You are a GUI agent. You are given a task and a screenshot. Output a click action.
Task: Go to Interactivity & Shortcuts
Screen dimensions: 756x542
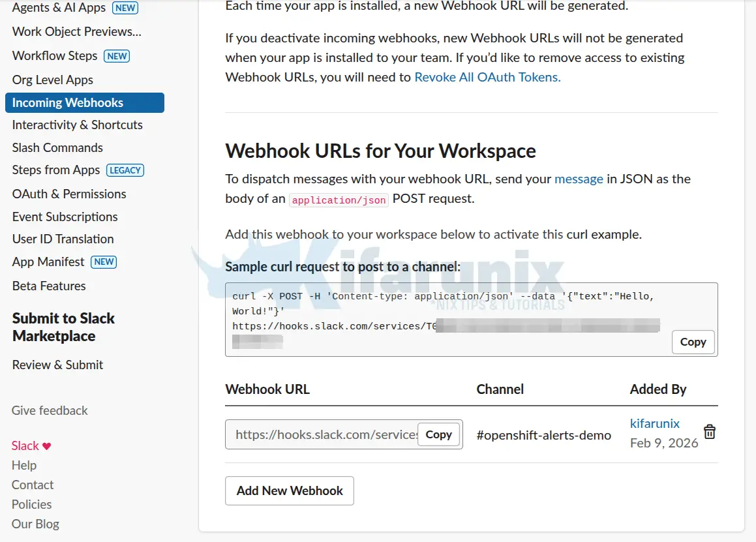click(78, 125)
